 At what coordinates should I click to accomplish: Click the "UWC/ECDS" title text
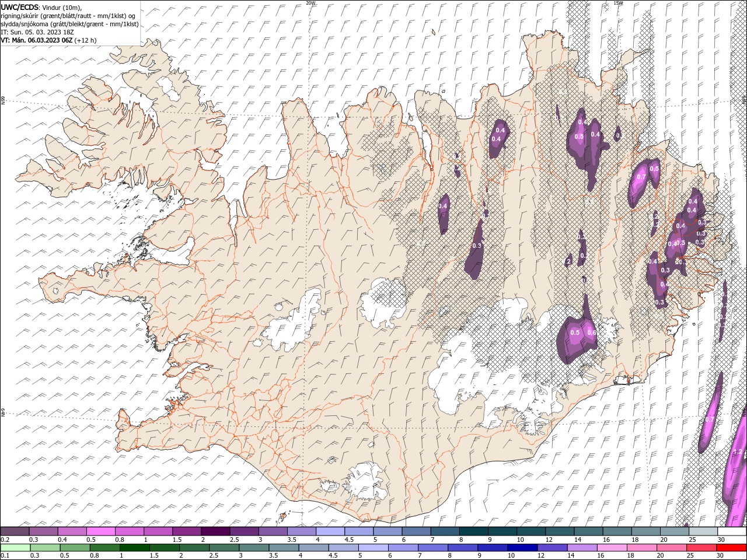pos(20,7)
